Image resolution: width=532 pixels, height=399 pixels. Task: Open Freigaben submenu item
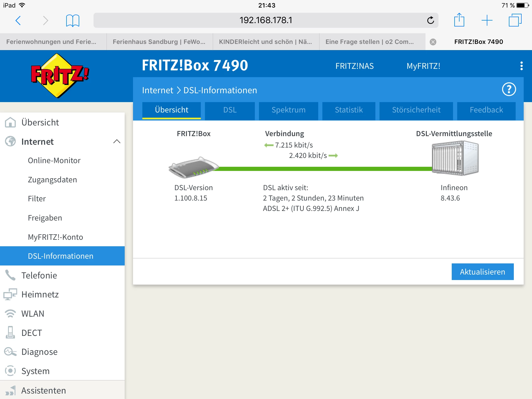tap(62, 218)
